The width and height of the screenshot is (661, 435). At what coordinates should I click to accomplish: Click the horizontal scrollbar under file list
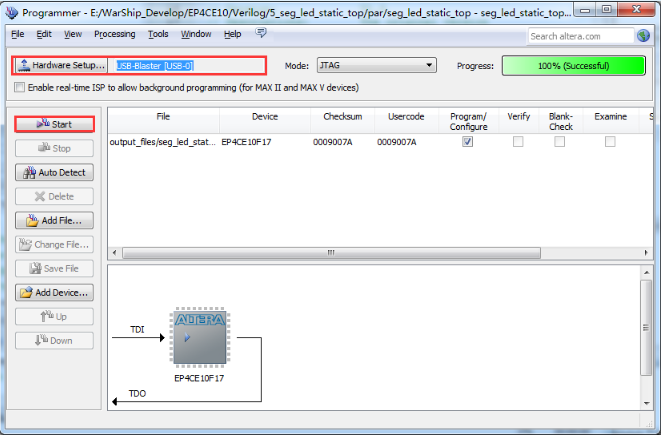[330, 252]
